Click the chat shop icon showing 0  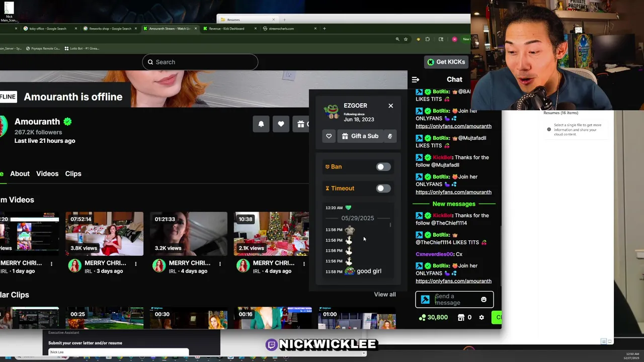[464, 317]
